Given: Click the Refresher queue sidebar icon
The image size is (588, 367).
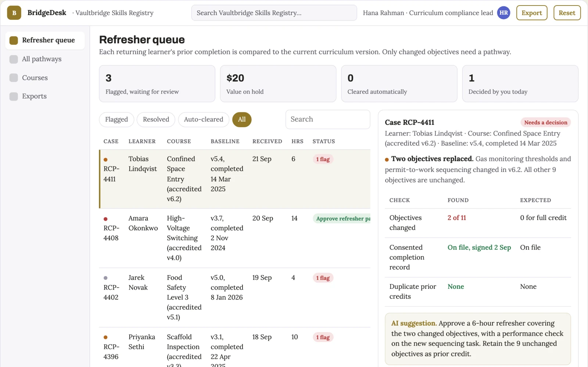Looking at the screenshot, I should [14, 40].
